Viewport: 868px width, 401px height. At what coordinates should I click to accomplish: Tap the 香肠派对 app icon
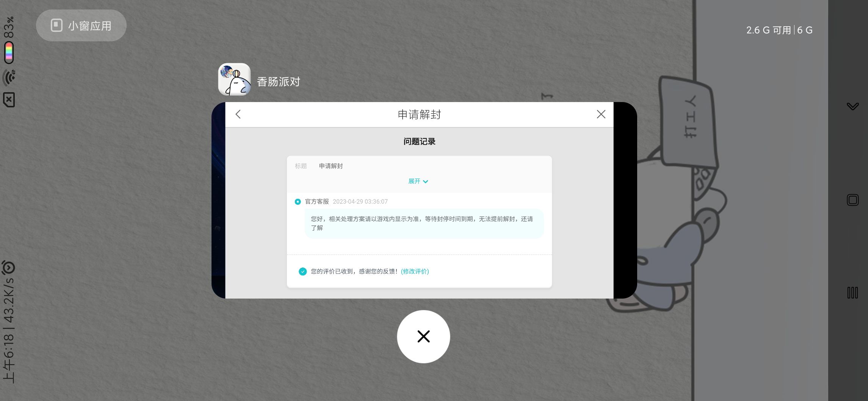234,79
